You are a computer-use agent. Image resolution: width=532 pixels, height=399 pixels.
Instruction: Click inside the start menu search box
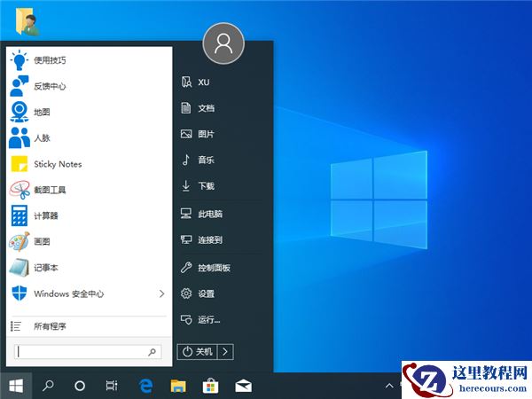[x=88, y=352]
